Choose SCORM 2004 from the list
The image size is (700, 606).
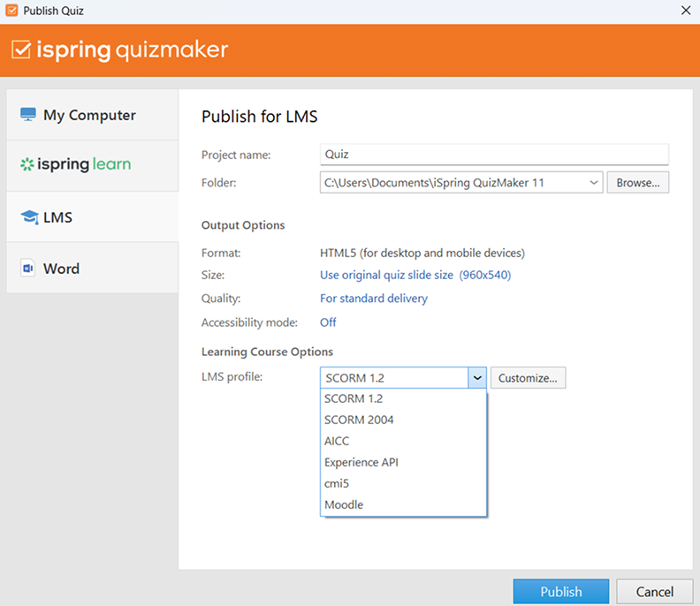pos(403,420)
